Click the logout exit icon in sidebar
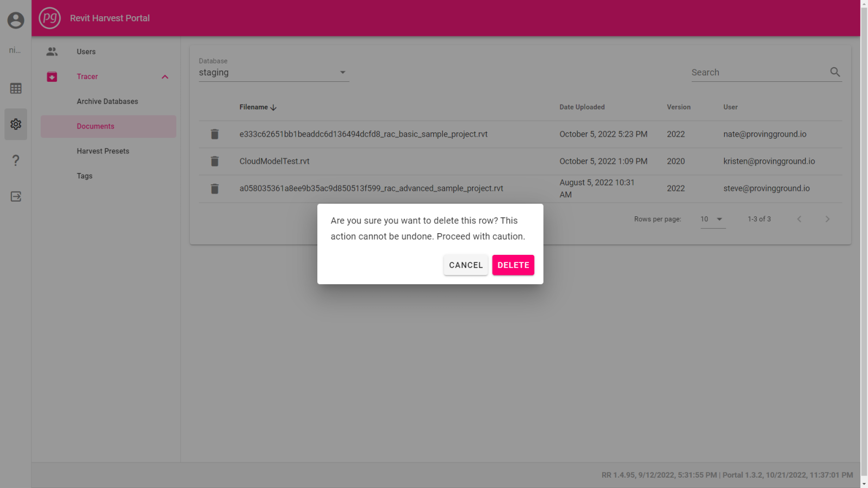868x488 pixels. coord(15,196)
